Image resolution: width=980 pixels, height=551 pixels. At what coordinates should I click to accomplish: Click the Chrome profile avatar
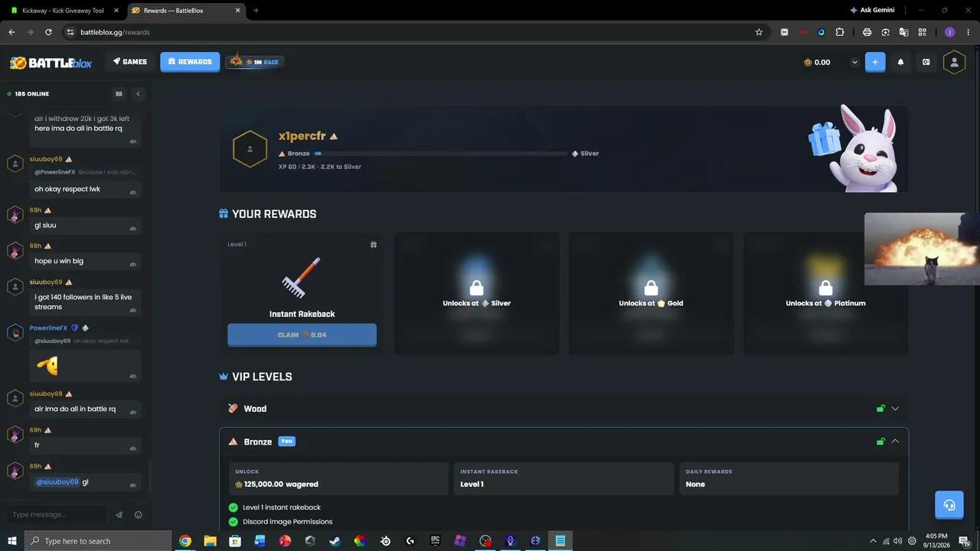pyautogui.click(x=949, y=32)
